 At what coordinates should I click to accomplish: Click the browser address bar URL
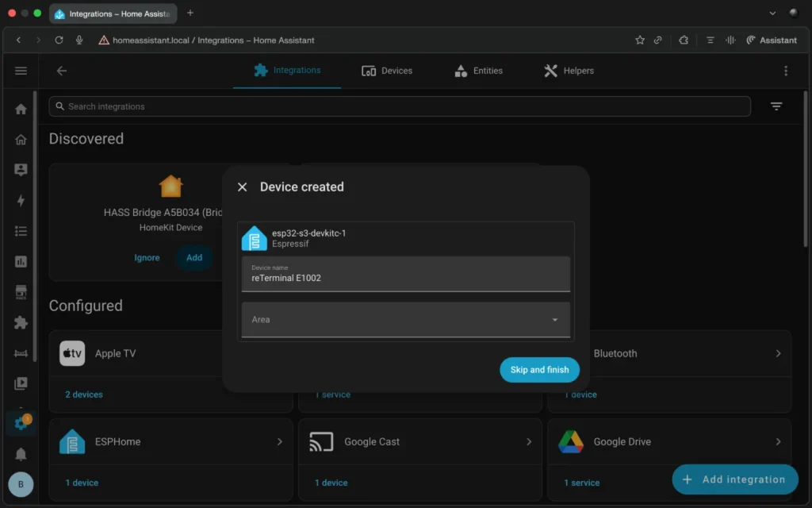click(213, 40)
